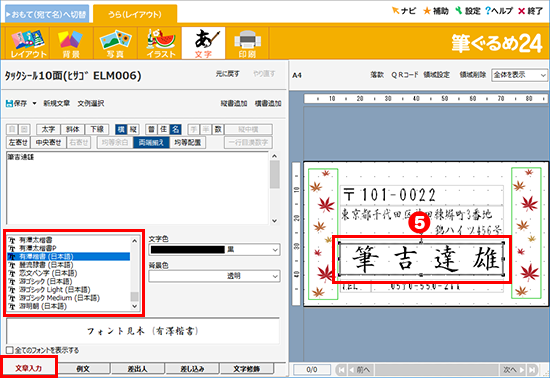Toggle 縦 vertical text direction

pyautogui.click(x=133, y=129)
